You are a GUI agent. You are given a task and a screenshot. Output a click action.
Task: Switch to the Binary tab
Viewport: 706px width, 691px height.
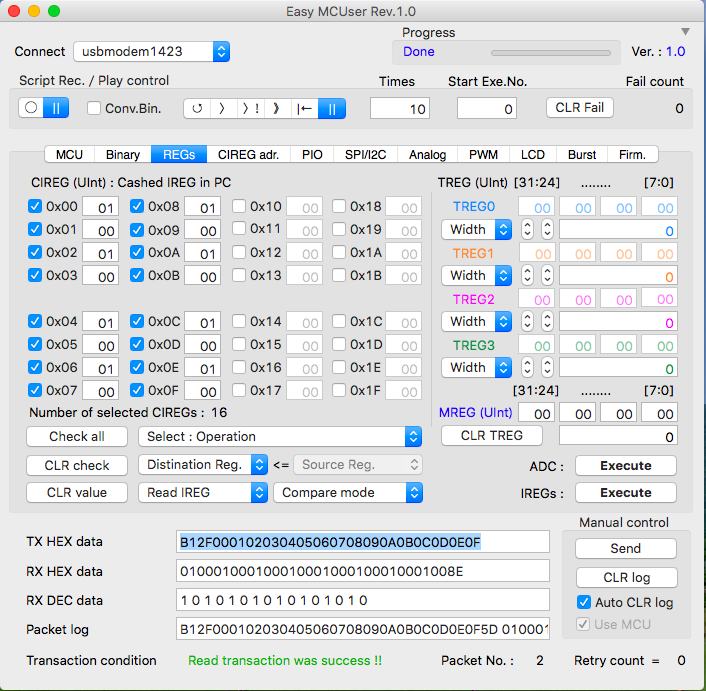pyautogui.click(x=122, y=154)
